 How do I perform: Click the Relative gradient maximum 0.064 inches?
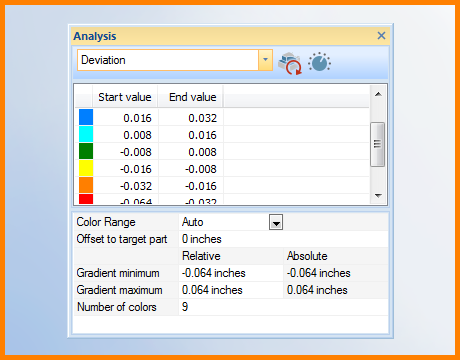tap(212, 290)
